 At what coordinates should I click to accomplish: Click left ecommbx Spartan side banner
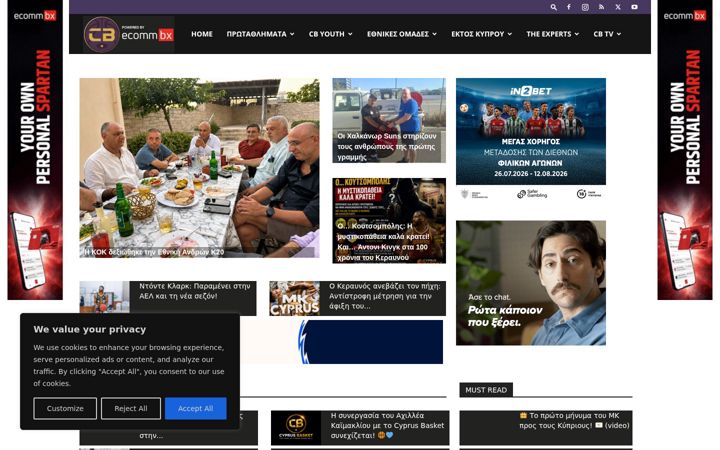[x=35, y=152]
